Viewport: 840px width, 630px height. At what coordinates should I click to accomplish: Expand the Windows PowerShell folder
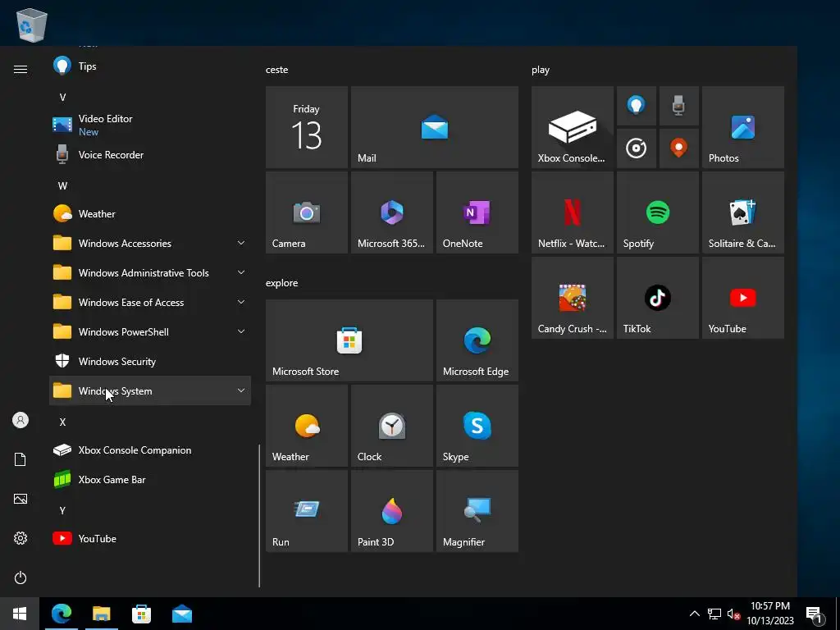coord(150,331)
